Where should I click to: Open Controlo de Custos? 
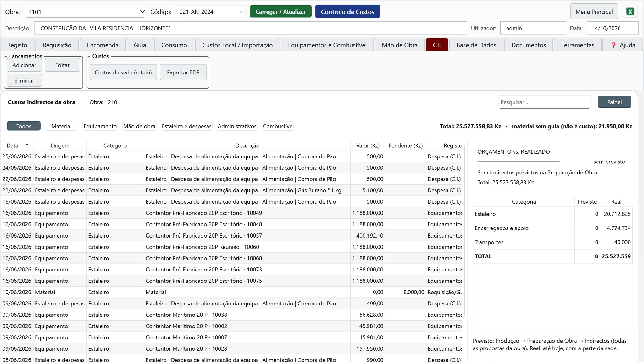[x=347, y=12]
